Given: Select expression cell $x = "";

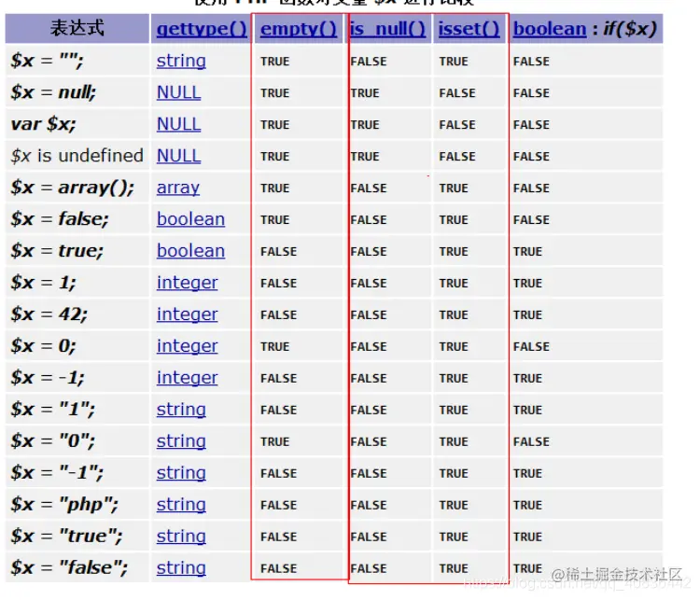Looking at the screenshot, I should (x=77, y=61).
